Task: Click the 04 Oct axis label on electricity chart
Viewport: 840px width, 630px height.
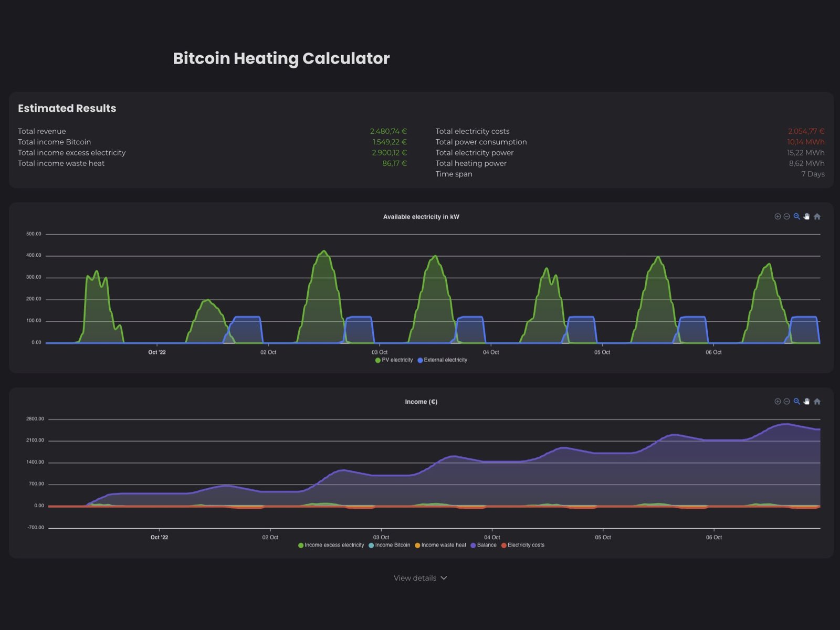Action: pos(491,352)
